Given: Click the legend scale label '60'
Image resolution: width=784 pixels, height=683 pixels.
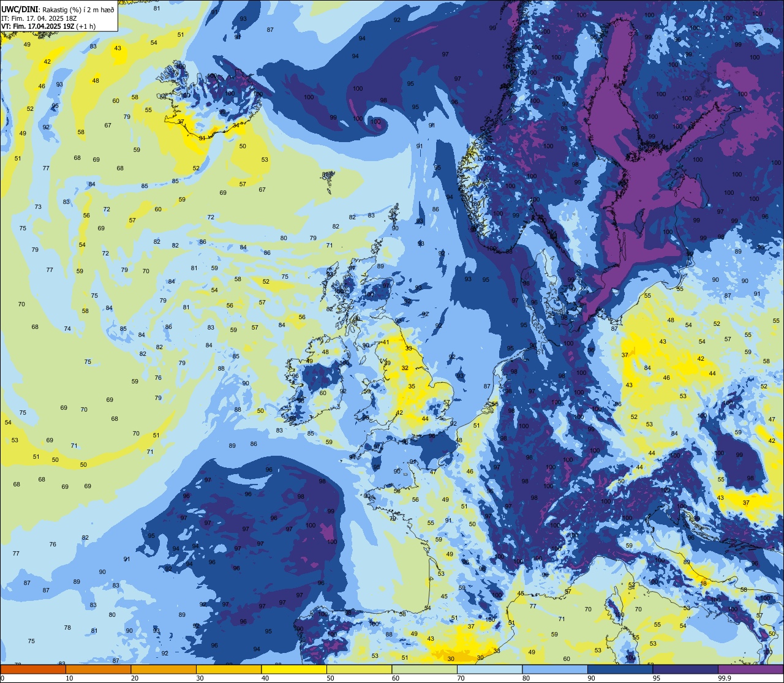Looking at the screenshot, I should pyautogui.click(x=395, y=678).
